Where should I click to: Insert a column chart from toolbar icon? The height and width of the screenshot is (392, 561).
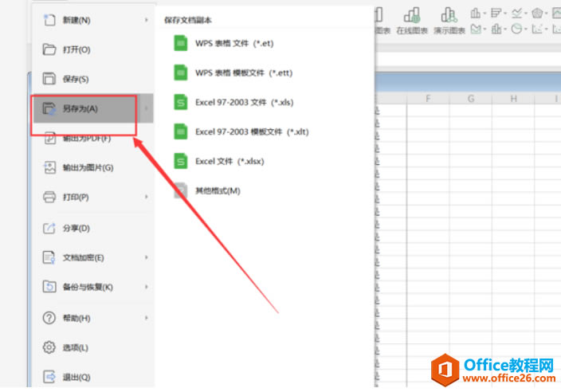point(476,14)
